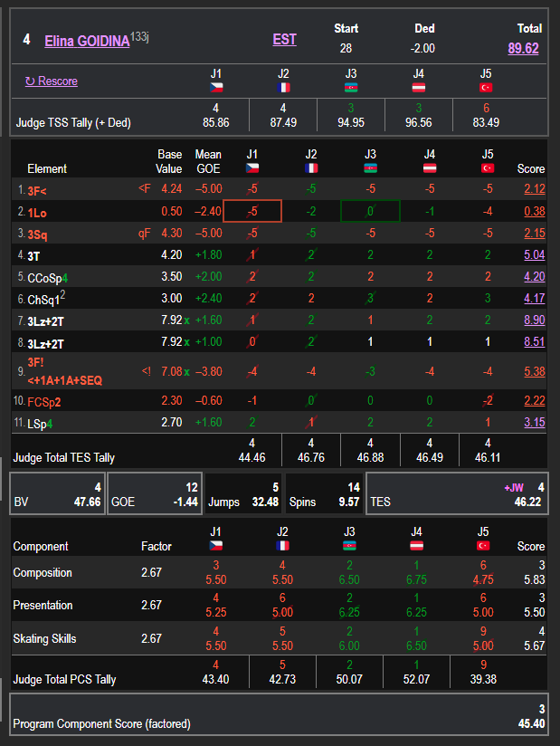Image resolution: width=560 pixels, height=746 pixels.
Task: Click the Azerbaijan flag under J3 in the Element table header
Action: click(370, 168)
